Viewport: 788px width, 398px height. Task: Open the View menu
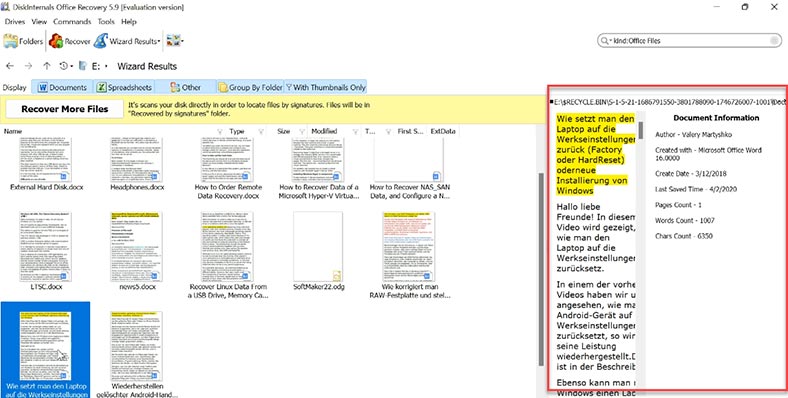pos(39,22)
